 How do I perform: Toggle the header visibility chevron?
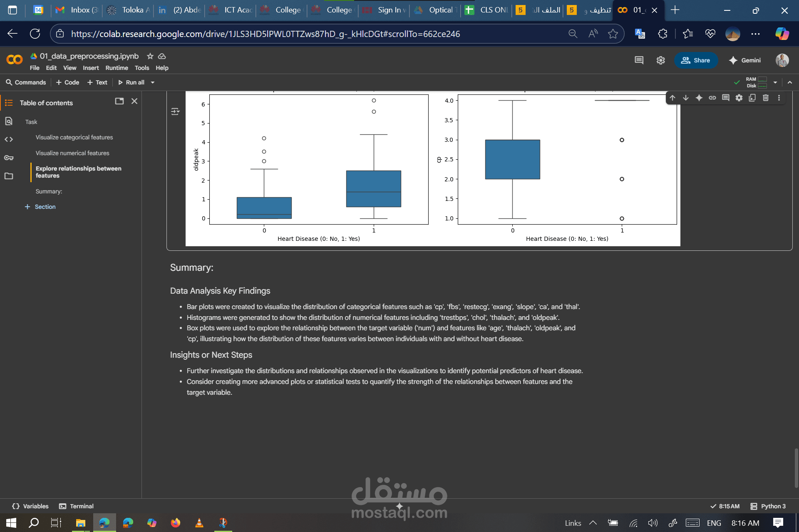tap(789, 82)
